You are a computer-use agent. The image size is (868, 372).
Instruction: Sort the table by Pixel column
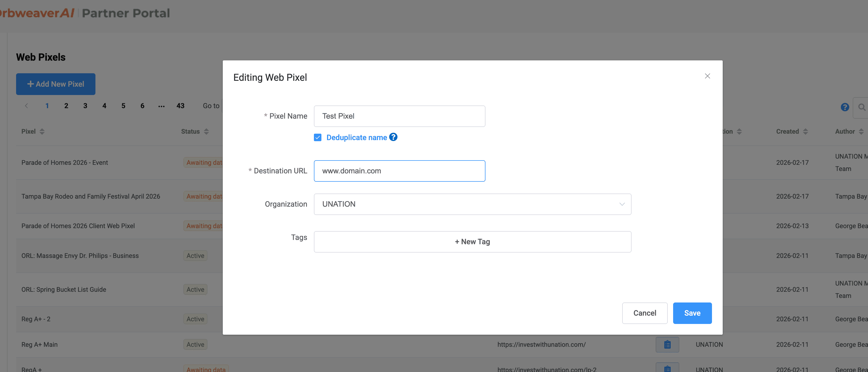click(x=42, y=132)
